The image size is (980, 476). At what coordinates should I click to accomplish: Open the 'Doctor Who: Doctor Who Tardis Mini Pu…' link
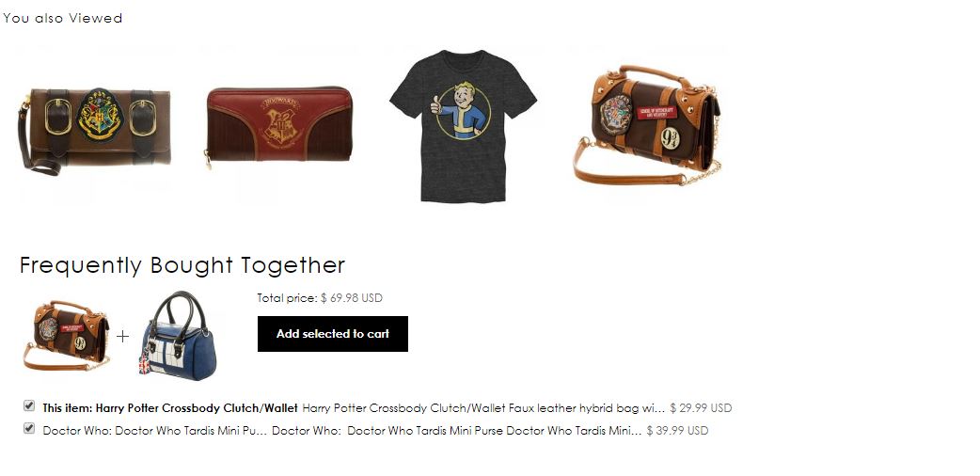(x=154, y=431)
